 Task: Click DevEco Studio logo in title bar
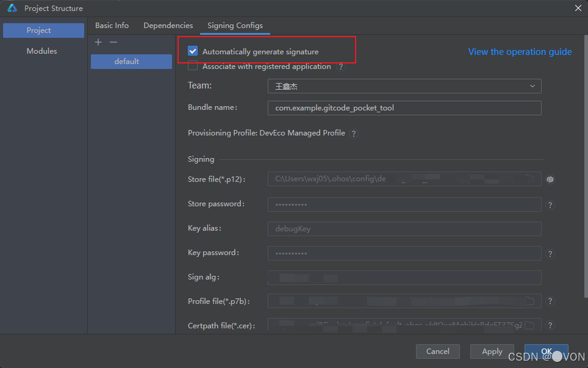click(12, 8)
